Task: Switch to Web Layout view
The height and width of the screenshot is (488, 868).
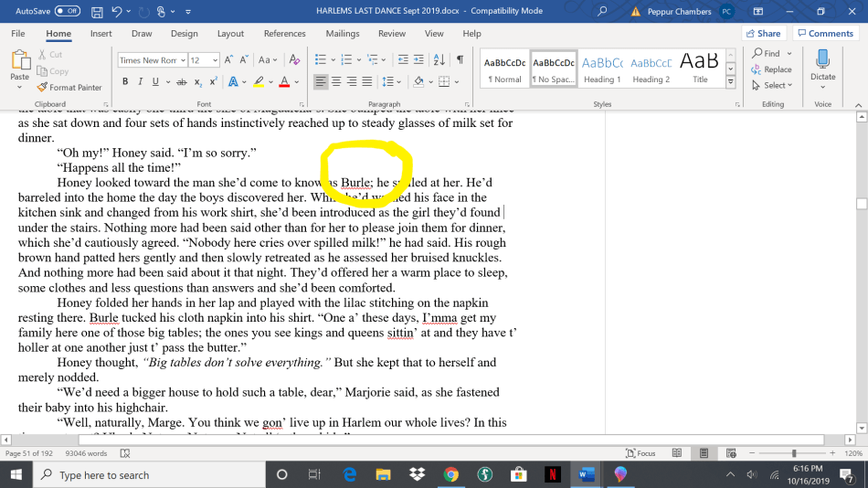Action: point(729,453)
